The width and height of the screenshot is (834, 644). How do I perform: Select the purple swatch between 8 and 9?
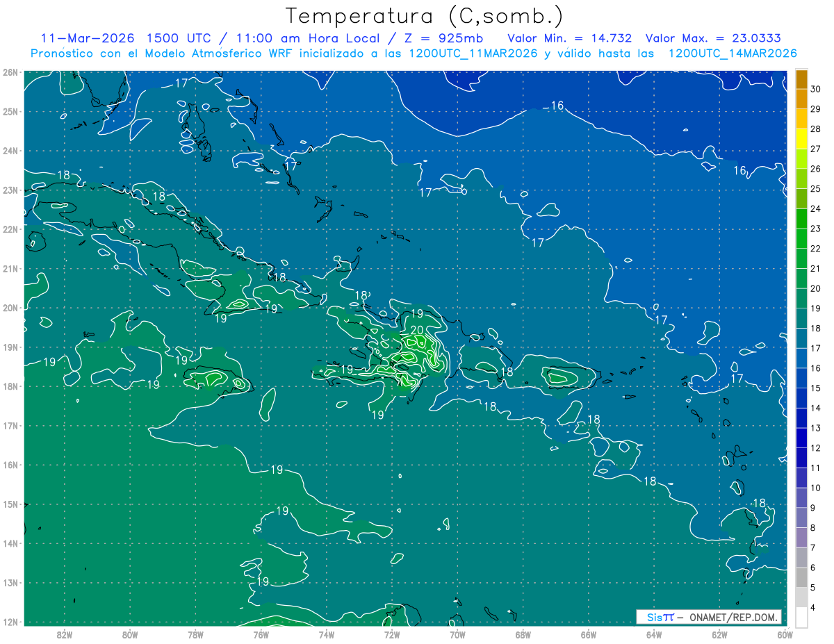(x=801, y=518)
